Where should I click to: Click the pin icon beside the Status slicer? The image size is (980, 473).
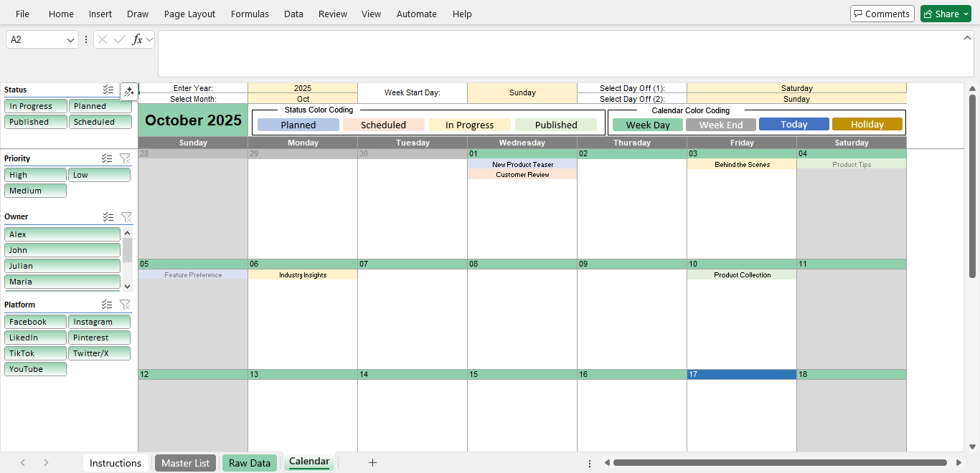130,91
